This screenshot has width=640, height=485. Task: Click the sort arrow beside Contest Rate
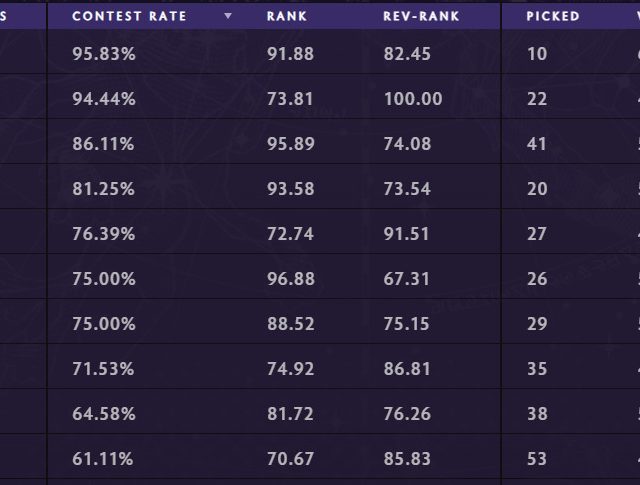coord(228,16)
